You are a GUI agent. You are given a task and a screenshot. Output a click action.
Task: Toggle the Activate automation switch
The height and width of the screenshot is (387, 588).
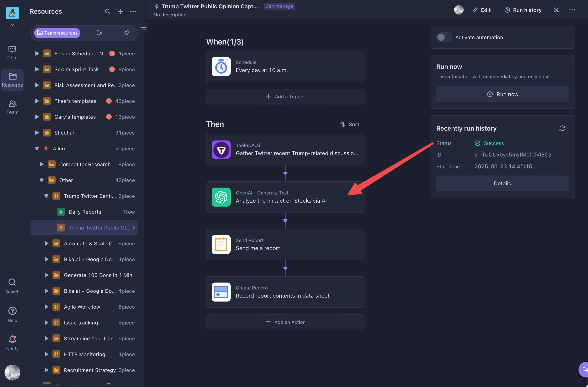(444, 37)
